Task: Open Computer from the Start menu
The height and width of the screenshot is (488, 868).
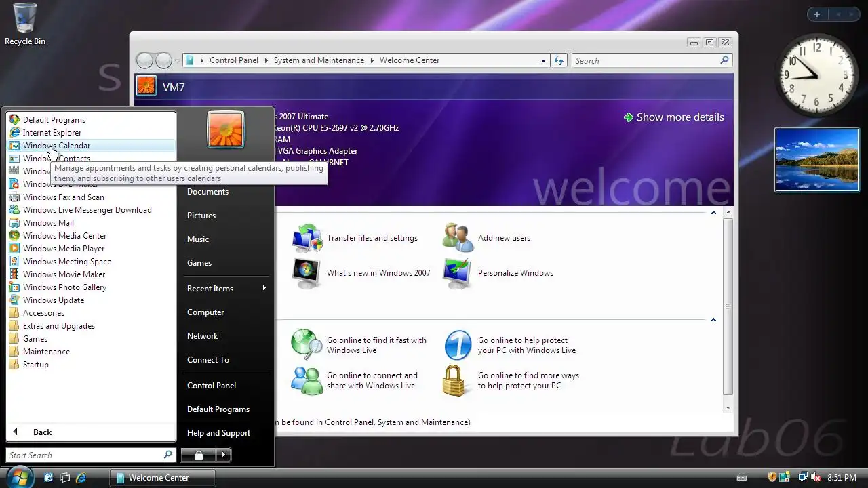Action: tap(226, 312)
